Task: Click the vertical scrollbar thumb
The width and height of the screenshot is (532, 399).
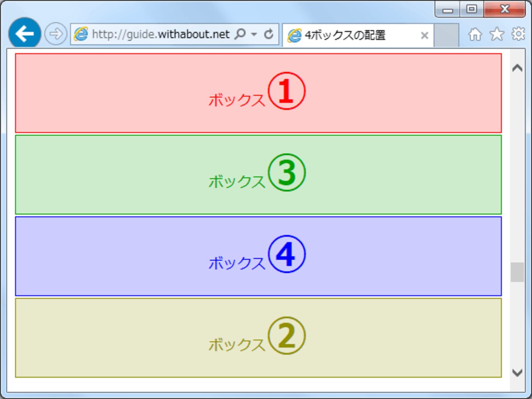Action: (x=517, y=272)
